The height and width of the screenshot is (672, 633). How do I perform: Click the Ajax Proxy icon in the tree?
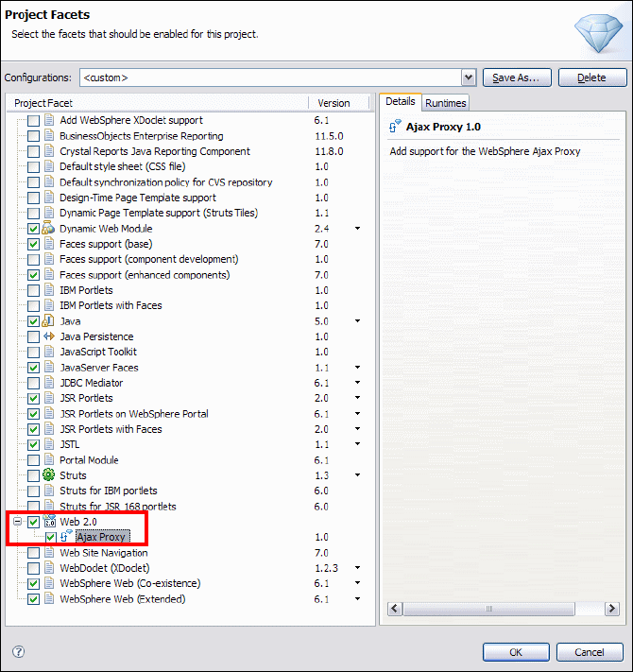click(66, 536)
